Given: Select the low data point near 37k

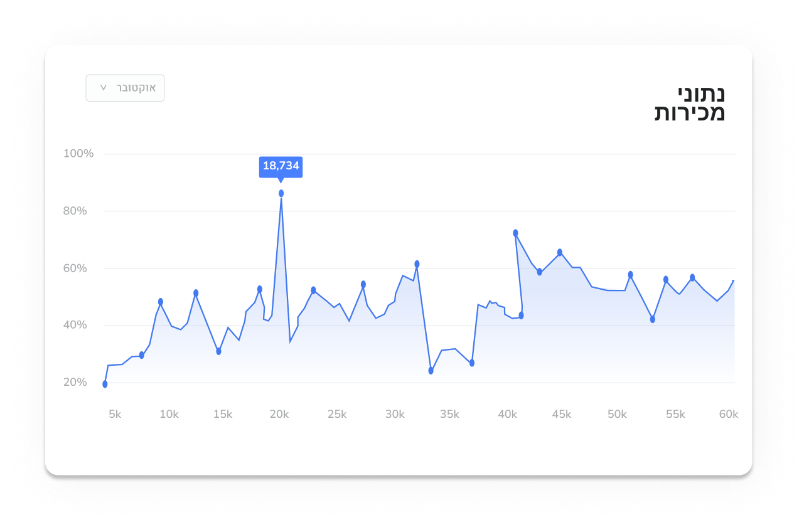Looking at the screenshot, I should (x=472, y=363).
